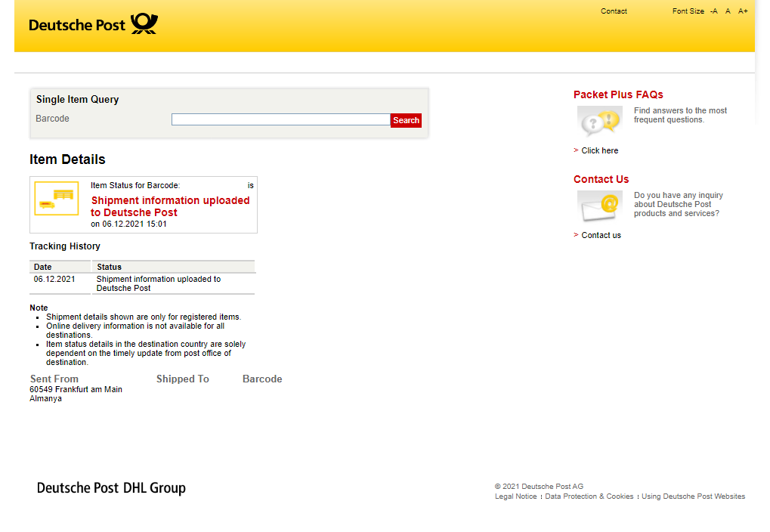770x532 pixels.
Task: Open Data Protection & Cookies link
Action: [589, 496]
